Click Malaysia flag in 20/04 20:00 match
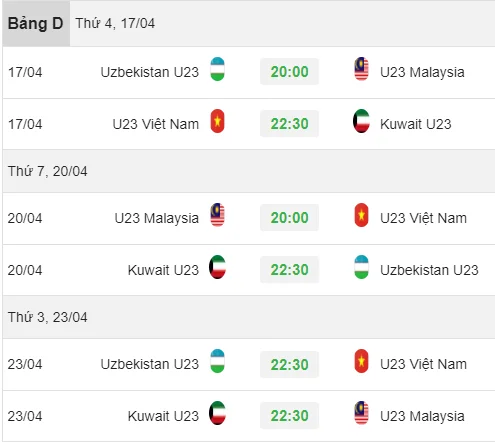 pos(217,215)
